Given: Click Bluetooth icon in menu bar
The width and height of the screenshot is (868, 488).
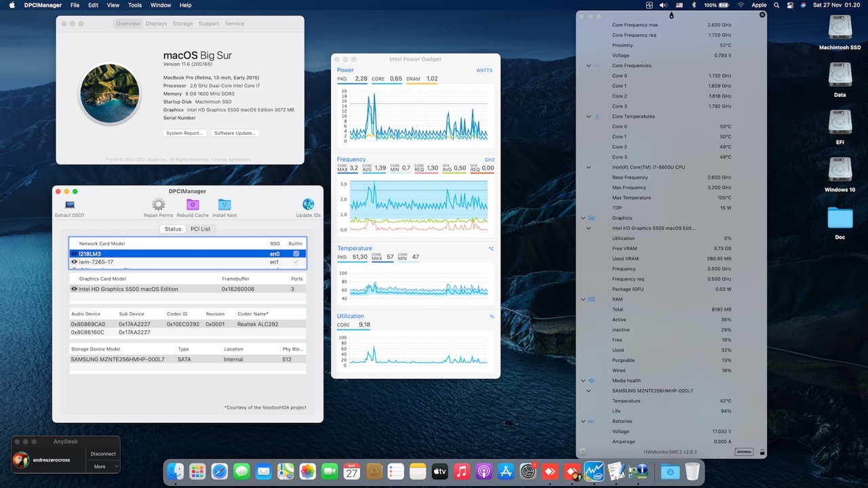Looking at the screenshot, I should 694,5.
